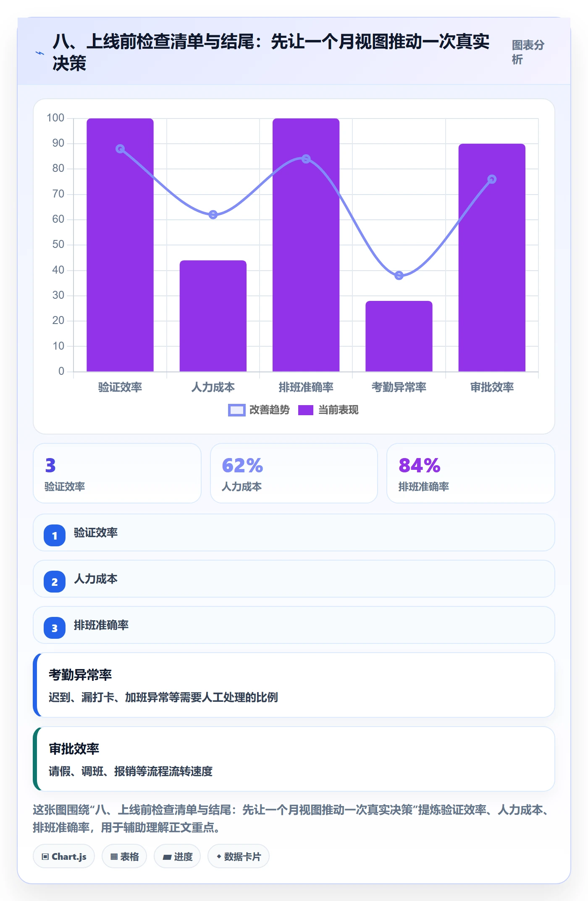Click the stat card showing the value 3
Image resolution: width=588 pixels, height=901 pixels.
tap(117, 473)
